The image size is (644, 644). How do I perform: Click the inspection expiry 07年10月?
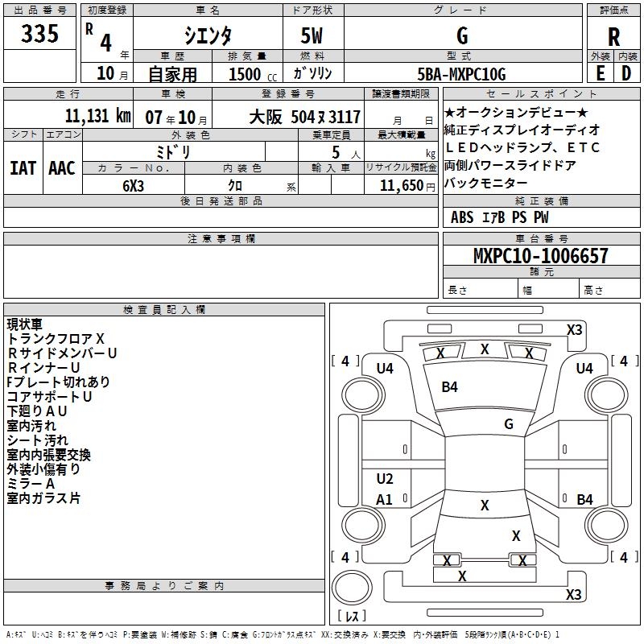click(x=176, y=118)
